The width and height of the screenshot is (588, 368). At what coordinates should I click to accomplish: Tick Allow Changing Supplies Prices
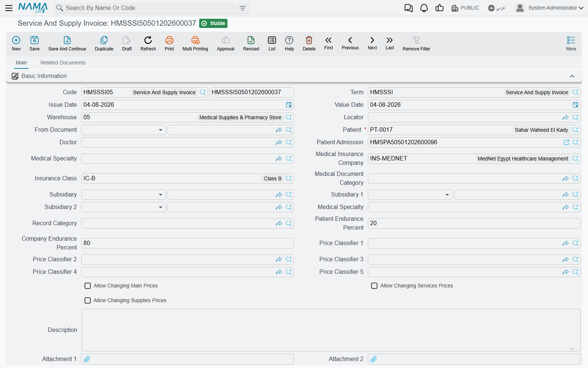tap(87, 300)
